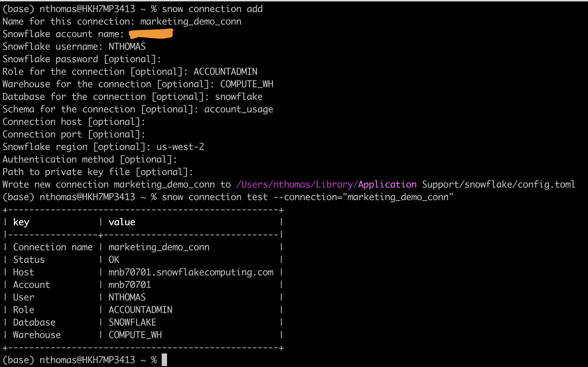Image resolution: width=588 pixels, height=367 pixels.
Task: Click the terminal cursor block at prompt
Action: [x=164, y=360]
